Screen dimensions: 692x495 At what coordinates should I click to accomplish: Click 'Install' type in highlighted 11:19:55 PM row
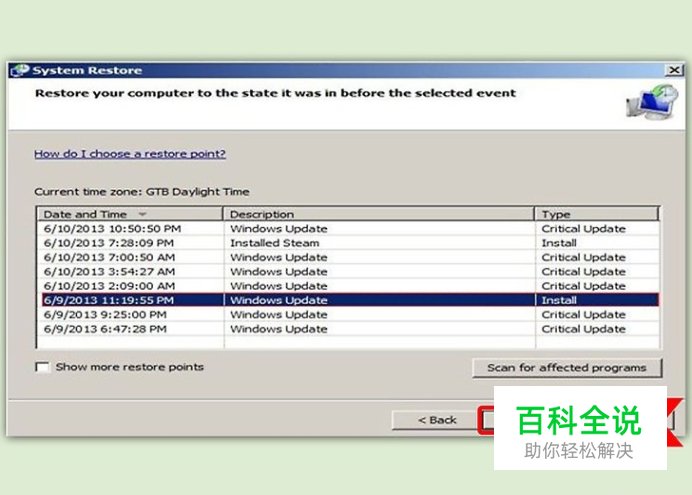[x=559, y=300]
